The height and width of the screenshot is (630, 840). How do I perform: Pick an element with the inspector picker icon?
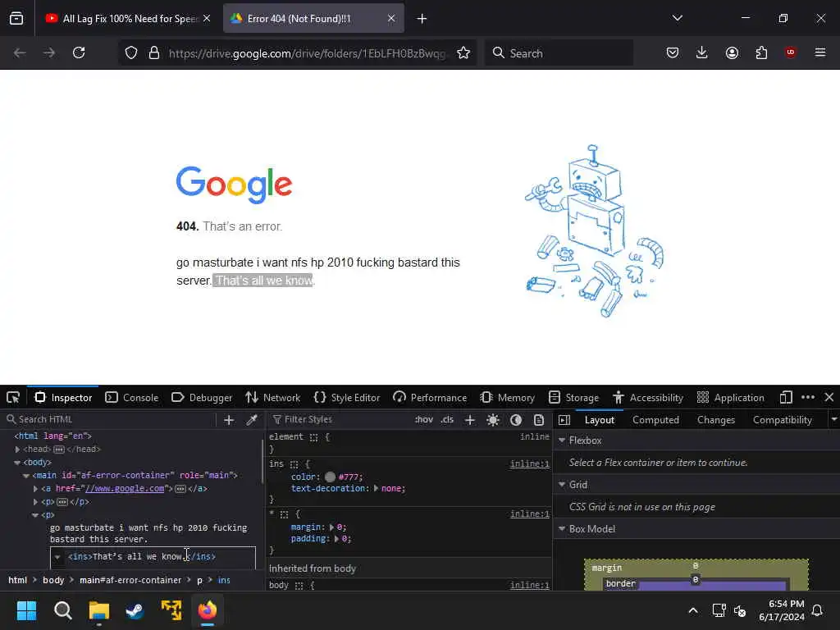tap(13, 398)
